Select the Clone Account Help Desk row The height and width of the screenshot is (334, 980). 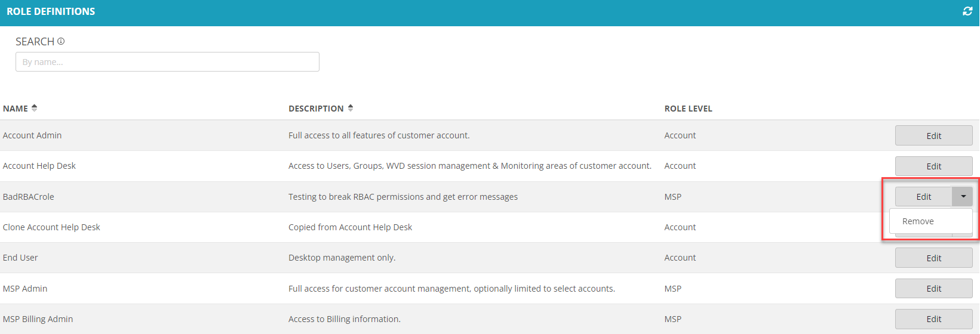coord(490,227)
